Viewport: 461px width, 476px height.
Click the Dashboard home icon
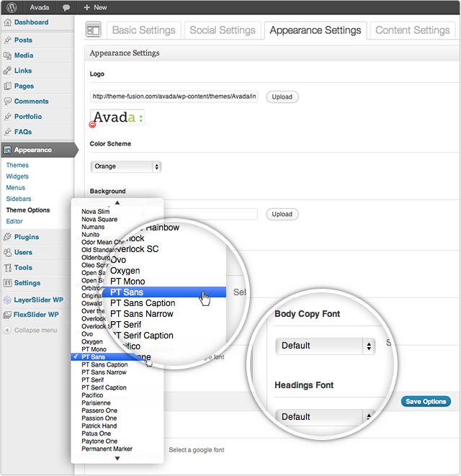coord(7,23)
